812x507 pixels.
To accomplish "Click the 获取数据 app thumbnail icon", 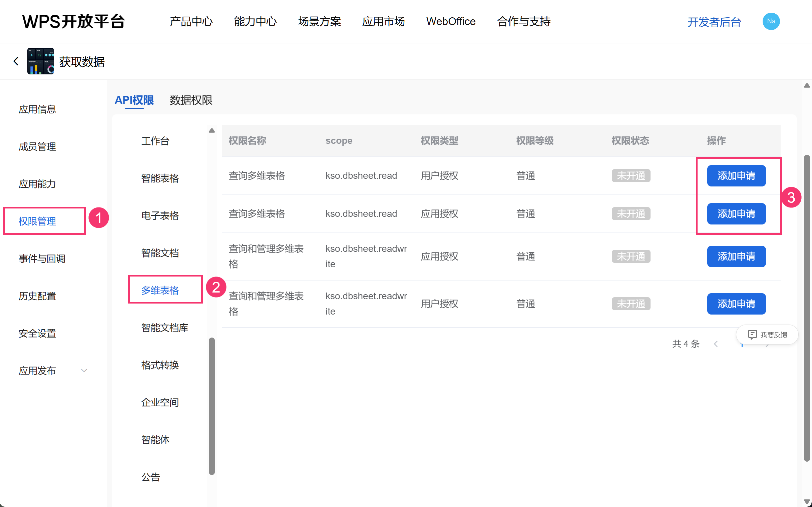I will click(41, 61).
